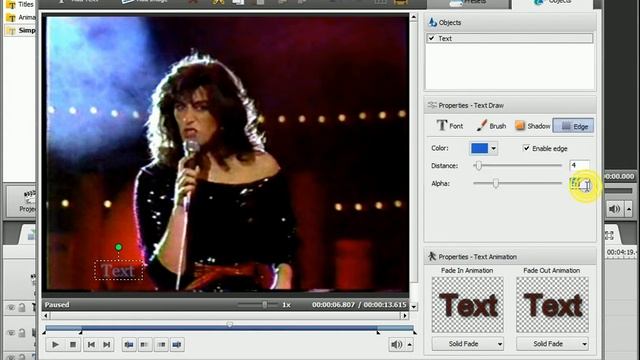640x360 pixels.
Task: Click preview horizontal scrollbar left arrow
Action: tap(46, 316)
